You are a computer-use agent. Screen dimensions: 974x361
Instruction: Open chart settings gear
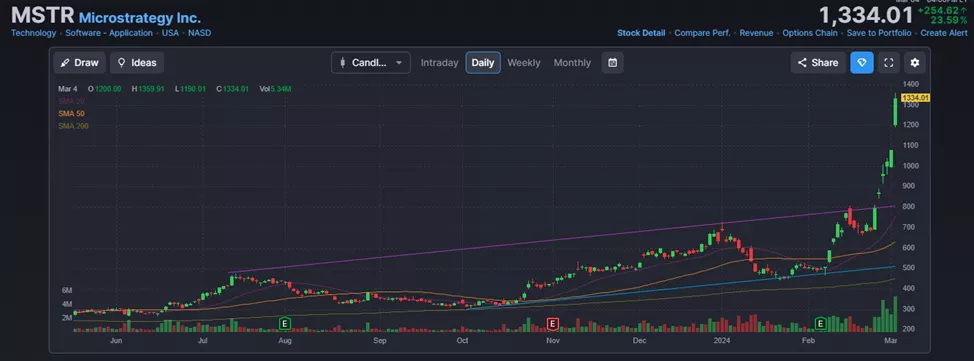pos(915,63)
